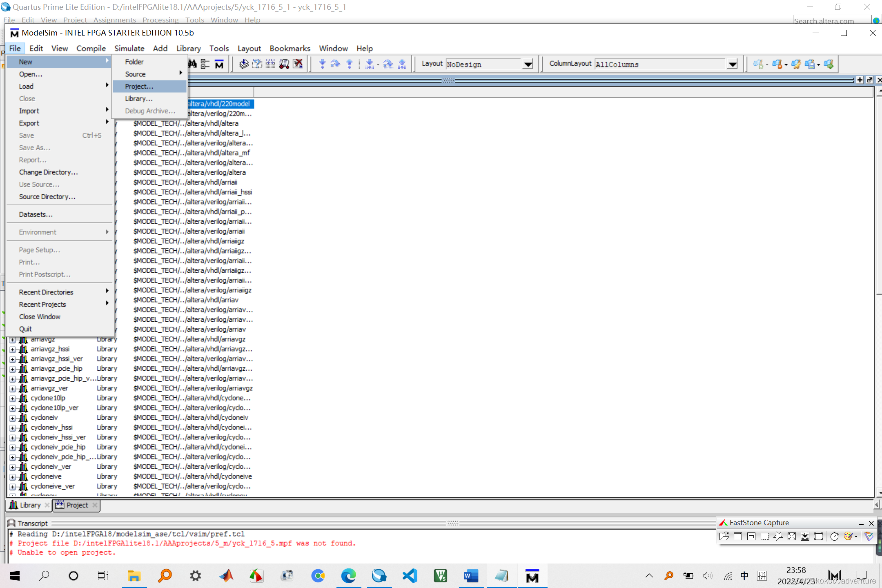
Task: Click the Step Out up arrow icon
Action: (350, 64)
